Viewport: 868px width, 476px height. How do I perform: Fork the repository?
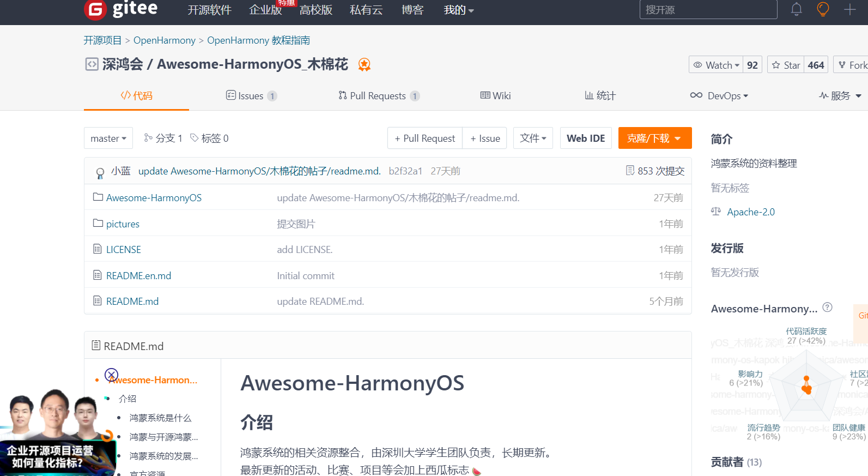[852, 65]
